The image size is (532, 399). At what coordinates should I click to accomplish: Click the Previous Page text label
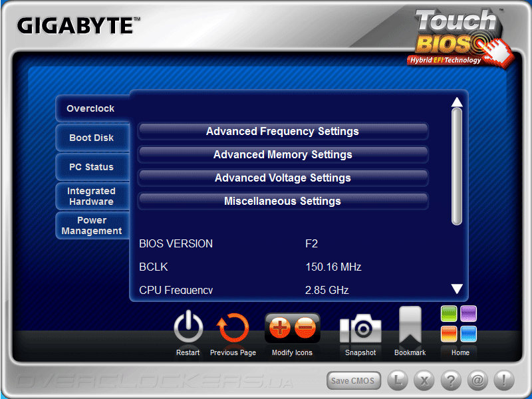point(233,352)
